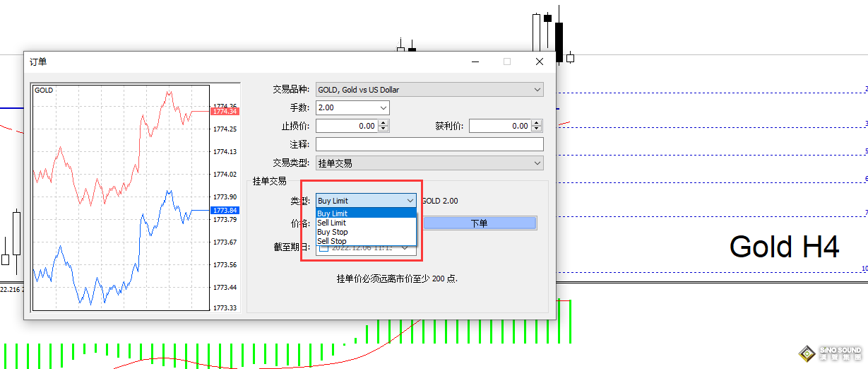Decrease 止损价 with the down arrow
868x369 pixels.
pyautogui.click(x=384, y=129)
